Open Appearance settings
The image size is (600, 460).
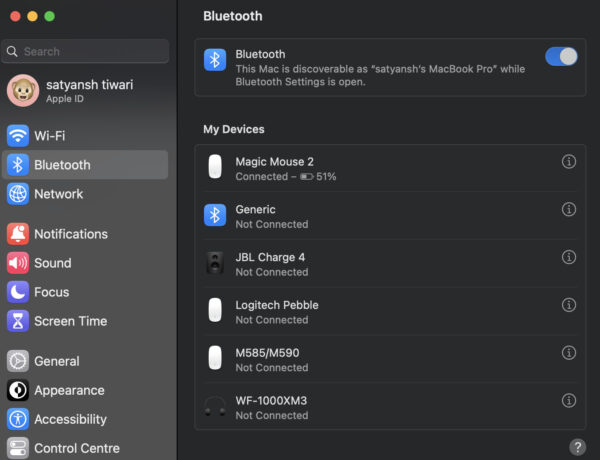tap(85, 390)
